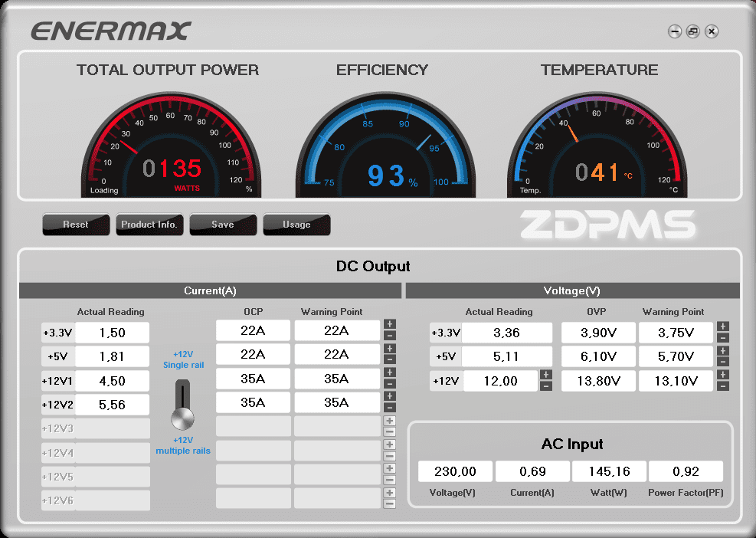Viewport: 756px width, 538px height.
Task: Minimize the ZDPMS window
Action: (675, 31)
